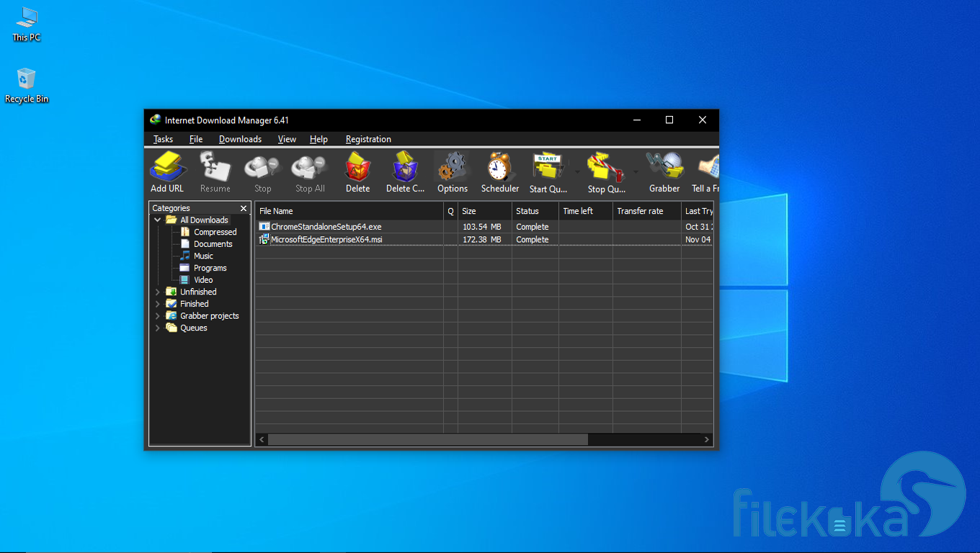Sort by the Q column header
The height and width of the screenshot is (553, 980).
point(451,211)
